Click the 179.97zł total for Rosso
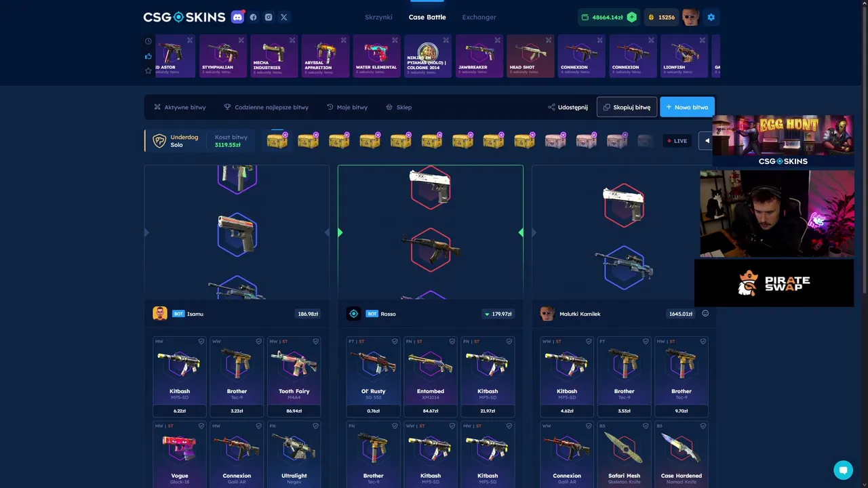868x488 pixels. (x=498, y=314)
